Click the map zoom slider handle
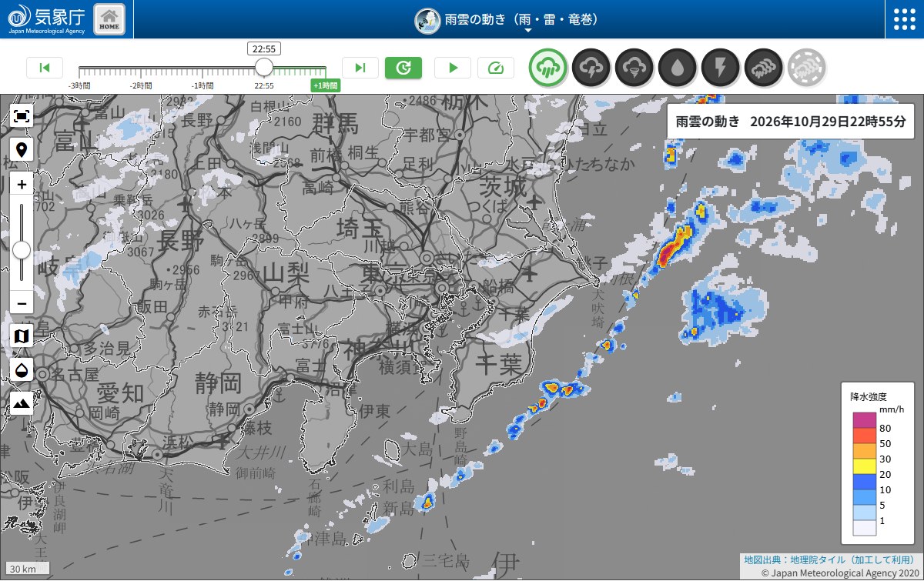924x581 pixels. (x=22, y=249)
